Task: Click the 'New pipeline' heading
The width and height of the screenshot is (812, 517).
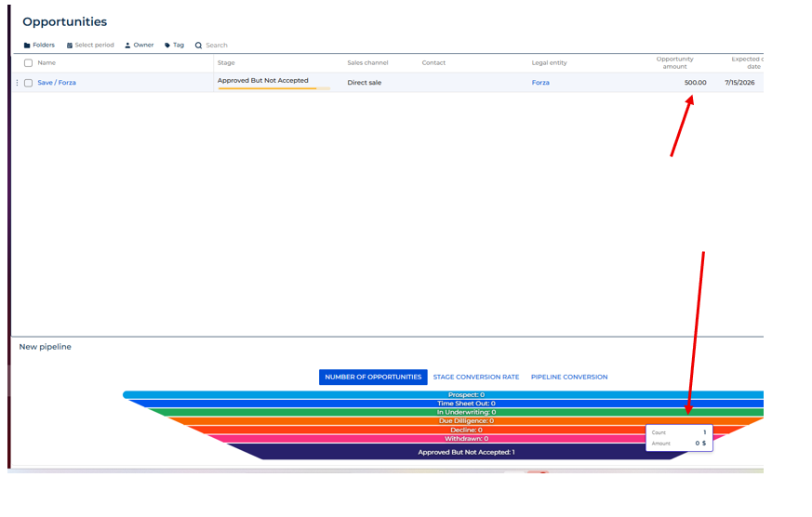Action: point(45,347)
